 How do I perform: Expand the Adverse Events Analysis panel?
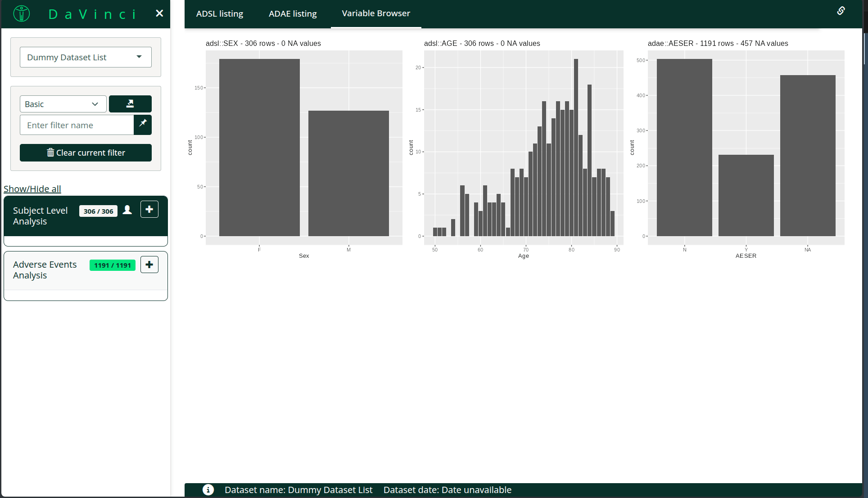tap(45, 270)
